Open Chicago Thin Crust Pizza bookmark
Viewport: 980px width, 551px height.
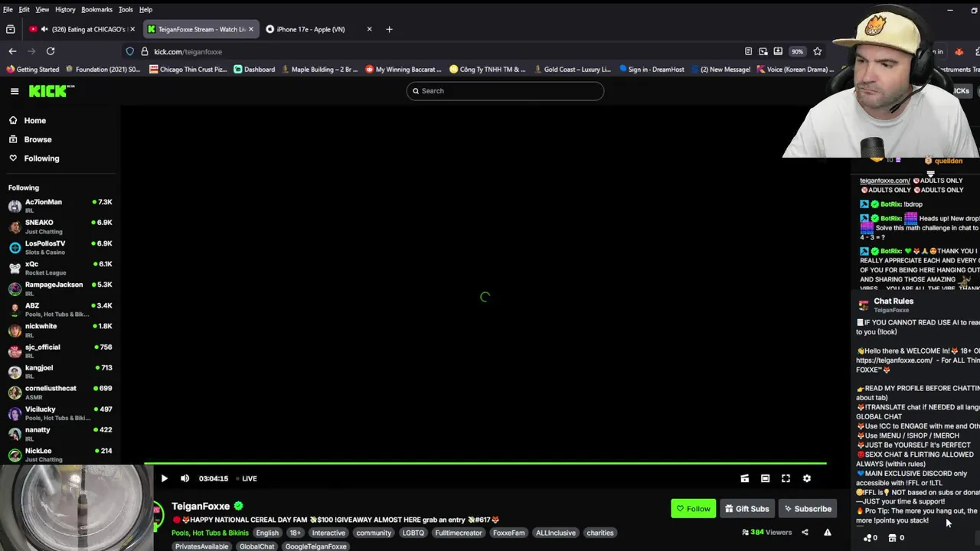point(188,69)
